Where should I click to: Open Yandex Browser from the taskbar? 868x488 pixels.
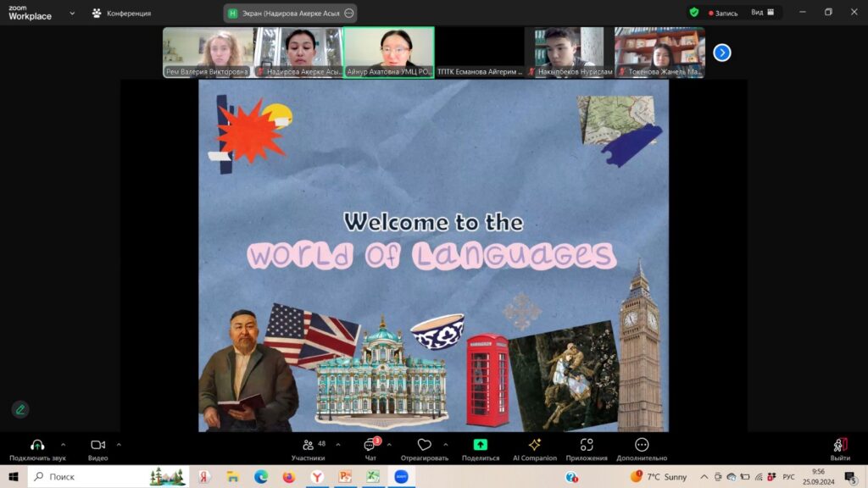317,476
